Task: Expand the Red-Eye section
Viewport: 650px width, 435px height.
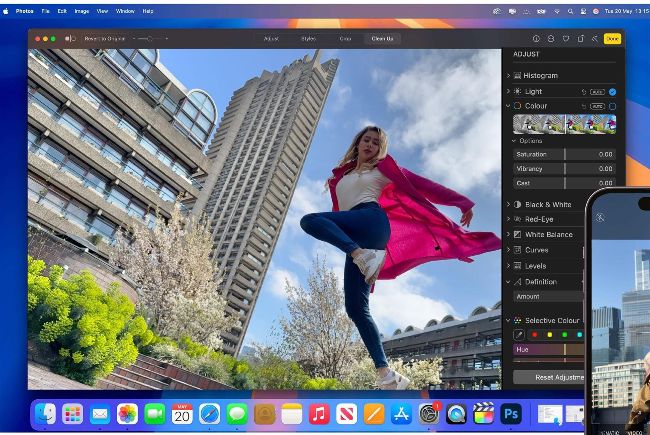Action: tap(509, 219)
